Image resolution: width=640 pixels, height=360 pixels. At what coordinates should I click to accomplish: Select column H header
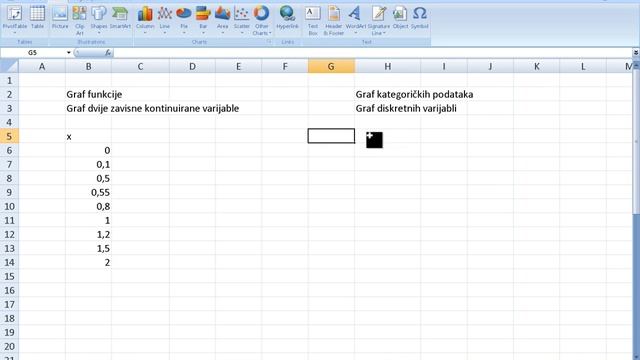click(387, 66)
